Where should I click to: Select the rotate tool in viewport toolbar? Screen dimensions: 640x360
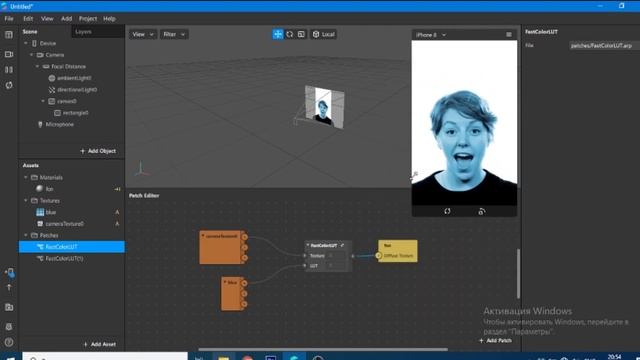click(x=290, y=34)
